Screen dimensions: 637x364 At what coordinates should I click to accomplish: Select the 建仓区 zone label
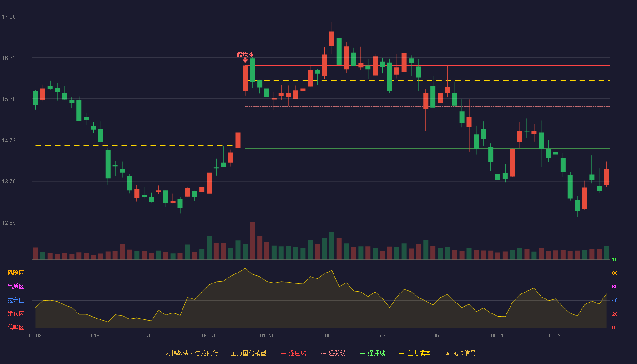click(x=15, y=314)
